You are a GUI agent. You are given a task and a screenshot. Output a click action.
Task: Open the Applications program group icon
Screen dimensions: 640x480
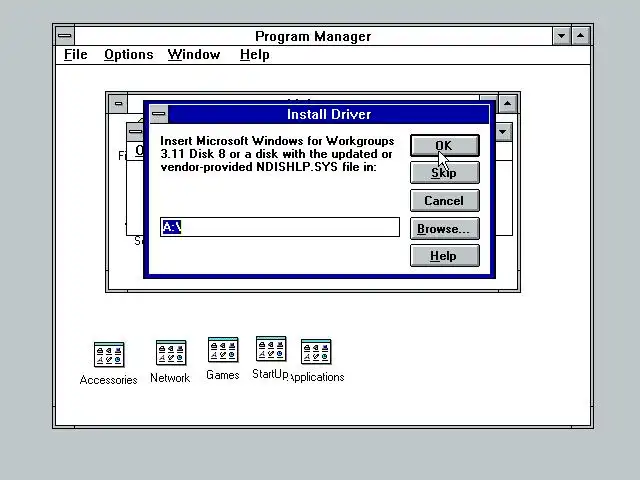[316, 351]
